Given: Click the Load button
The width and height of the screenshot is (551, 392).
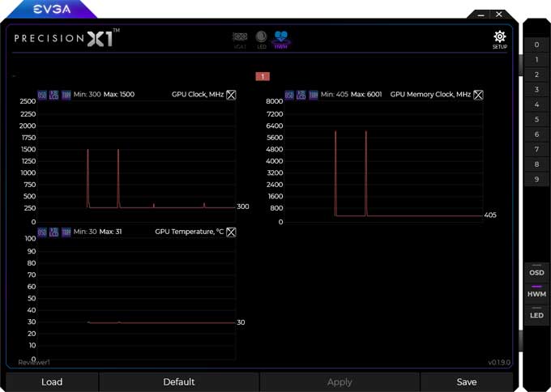Looking at the screenshot, I should point(52,382).
